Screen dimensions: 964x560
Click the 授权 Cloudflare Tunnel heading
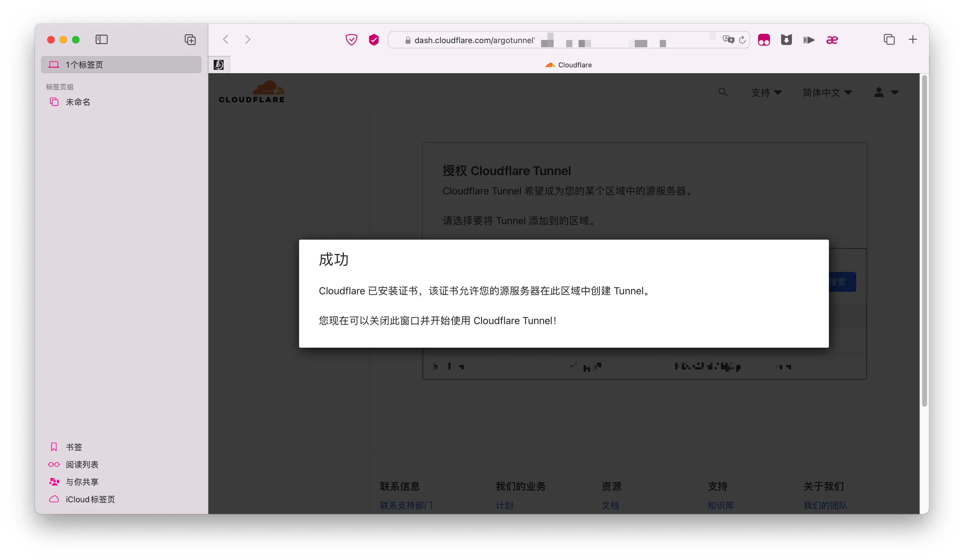click(507, 170)
